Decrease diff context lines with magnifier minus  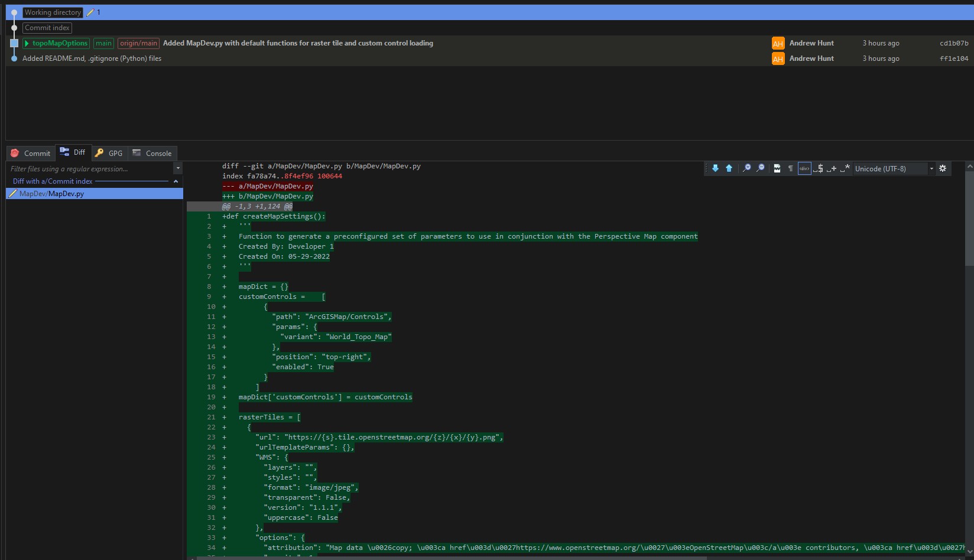pos(761,168)
